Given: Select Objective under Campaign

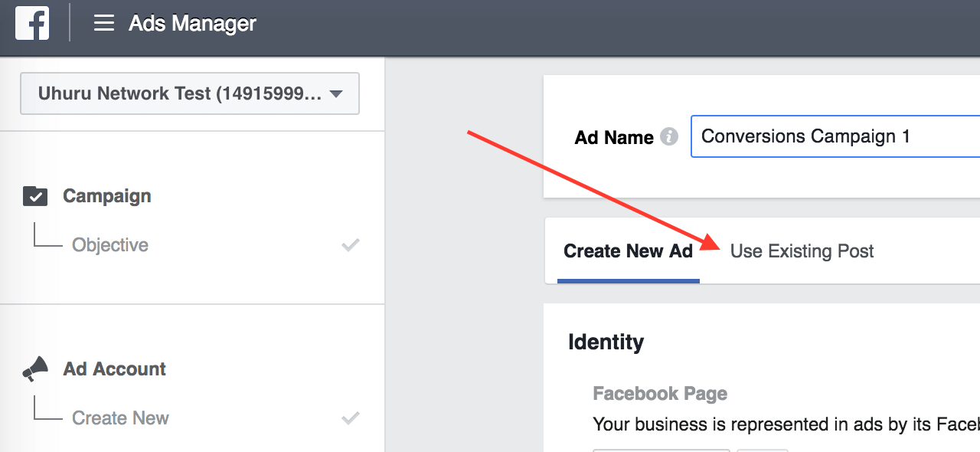Looking at the screenshot, I should point(110,245).
